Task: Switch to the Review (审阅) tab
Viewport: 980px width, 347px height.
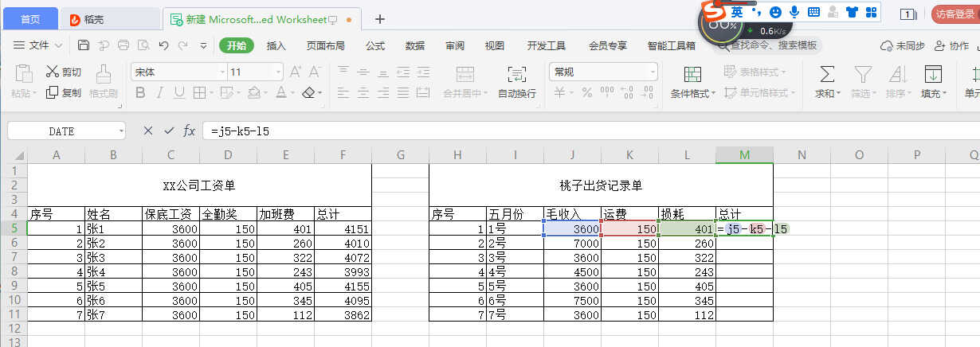Action: coord(455,45)
